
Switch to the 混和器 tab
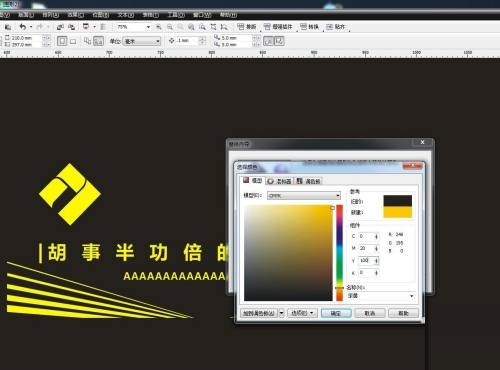pos(279,181)
